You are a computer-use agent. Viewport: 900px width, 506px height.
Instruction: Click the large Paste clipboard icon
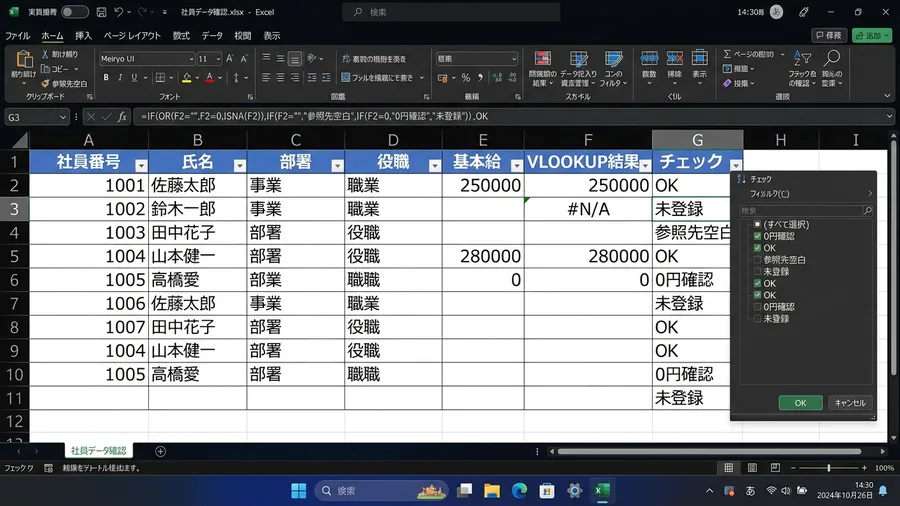(24, 60)
